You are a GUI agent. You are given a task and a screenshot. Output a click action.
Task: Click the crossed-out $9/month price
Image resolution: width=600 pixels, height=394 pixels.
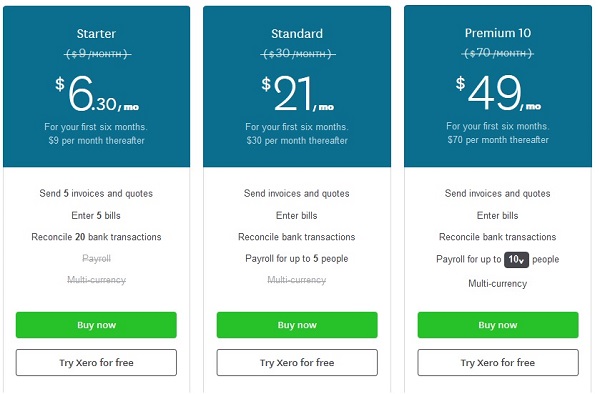[x=97, y=54]
